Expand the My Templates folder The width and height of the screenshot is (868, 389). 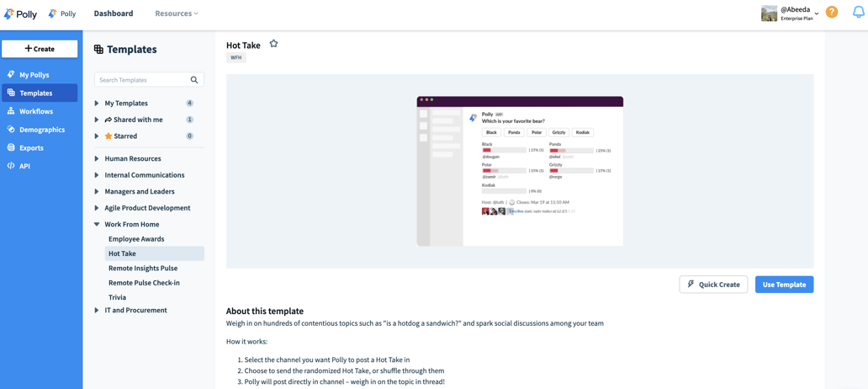click(97, 104)
